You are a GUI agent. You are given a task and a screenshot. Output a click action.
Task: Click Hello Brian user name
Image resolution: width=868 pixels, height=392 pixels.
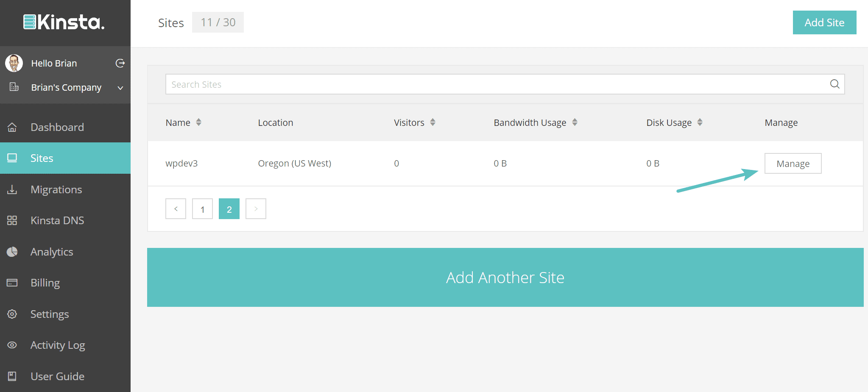pos(54,63)
